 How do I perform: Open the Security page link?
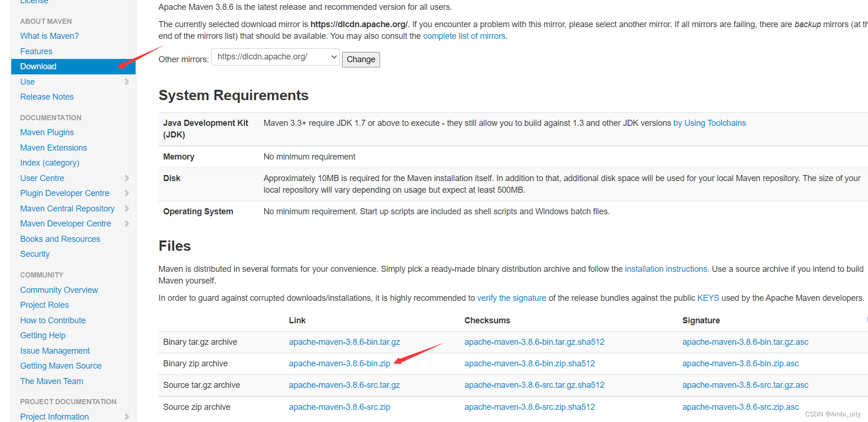(x=35, y=254)
